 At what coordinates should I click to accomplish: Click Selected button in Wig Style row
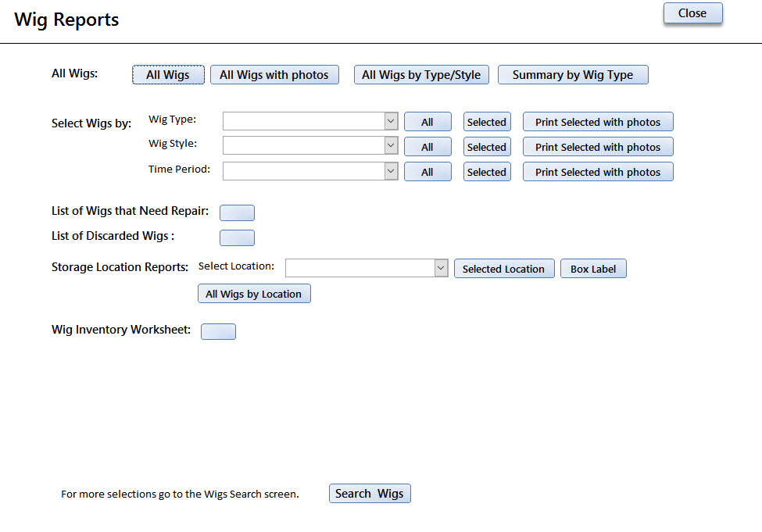(487, 147)
